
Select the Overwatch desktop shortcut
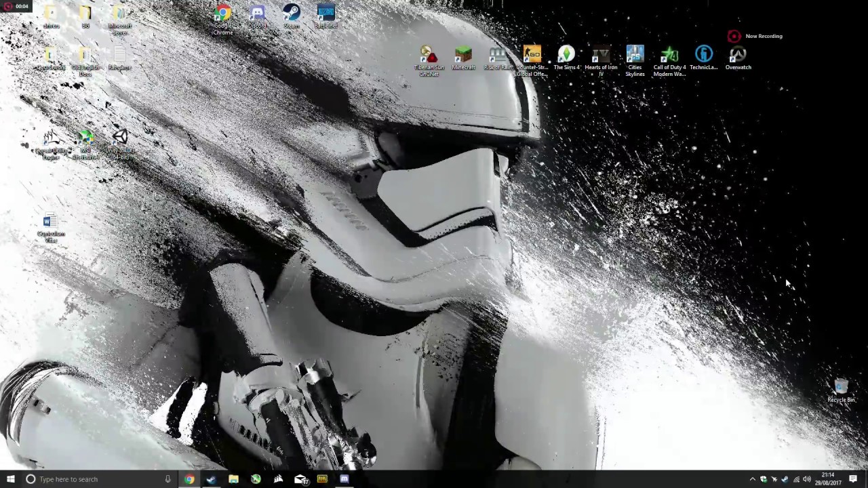pos(738,58)
